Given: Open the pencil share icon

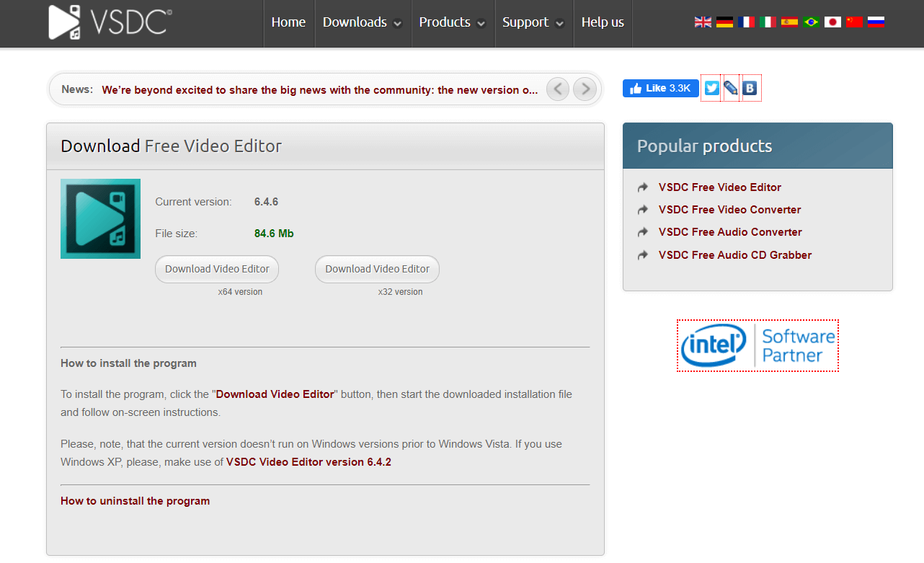Looking at the screenshot, I should [x=731, y=87].
